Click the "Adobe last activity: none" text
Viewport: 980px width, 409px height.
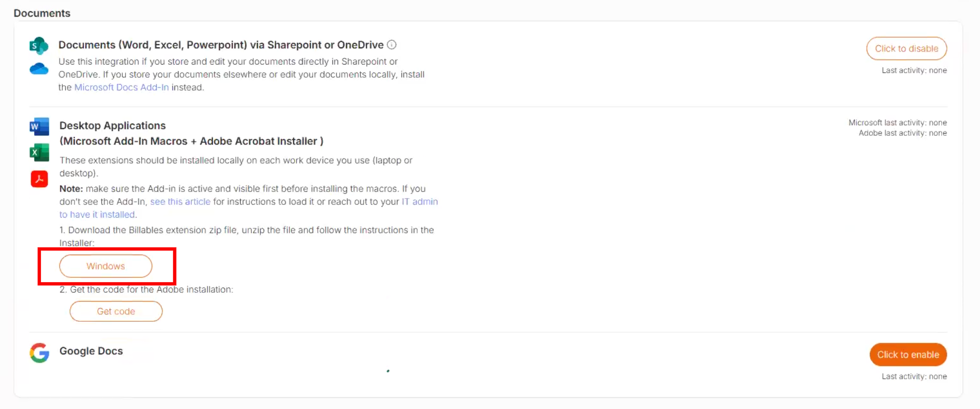902,133
